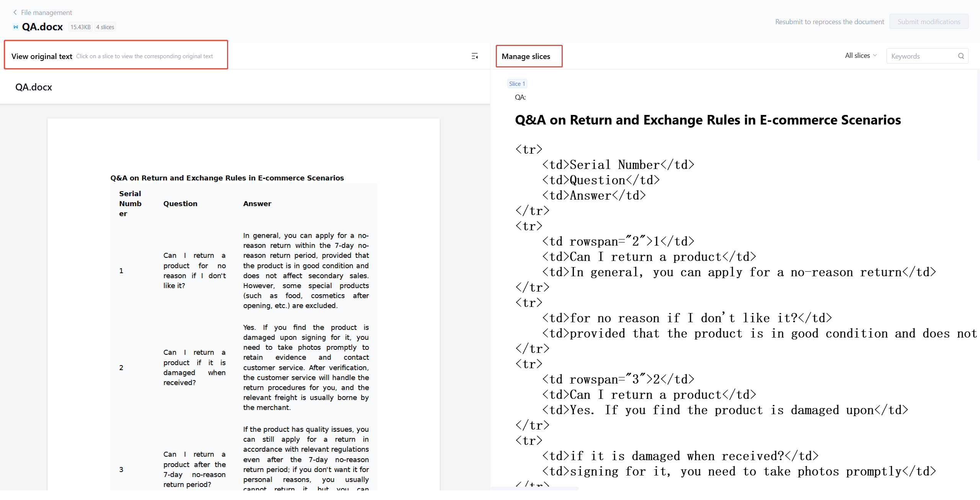Screen dimensions: 980x500
Task: Click the QA.docx heading above document preview
Action: point(34,87)
